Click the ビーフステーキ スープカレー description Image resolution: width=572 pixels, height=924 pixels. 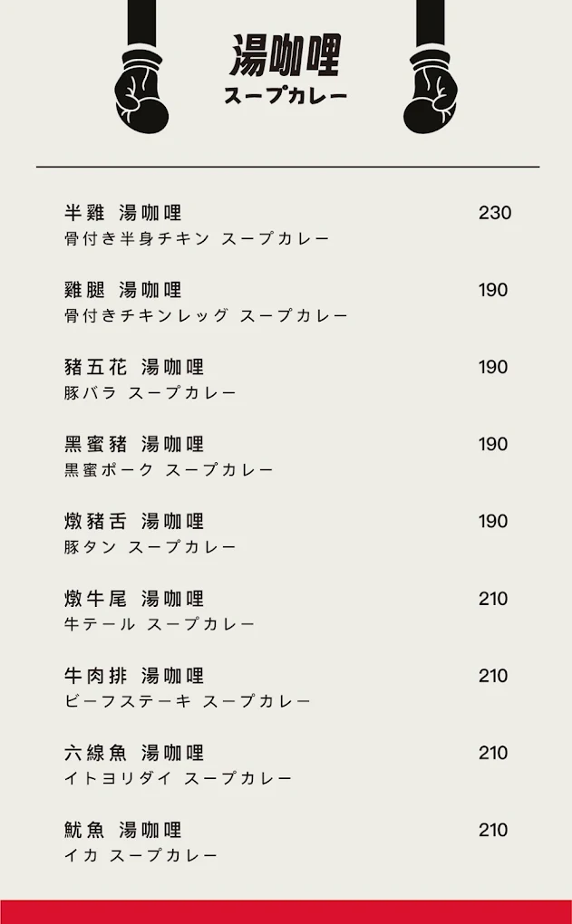(x=188, y=701)
